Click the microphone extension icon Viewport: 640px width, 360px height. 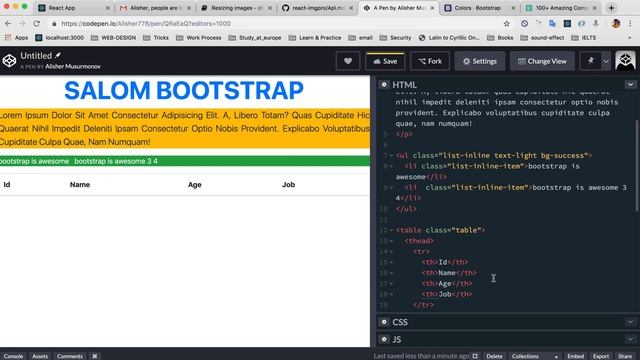(x=596, y=24)
